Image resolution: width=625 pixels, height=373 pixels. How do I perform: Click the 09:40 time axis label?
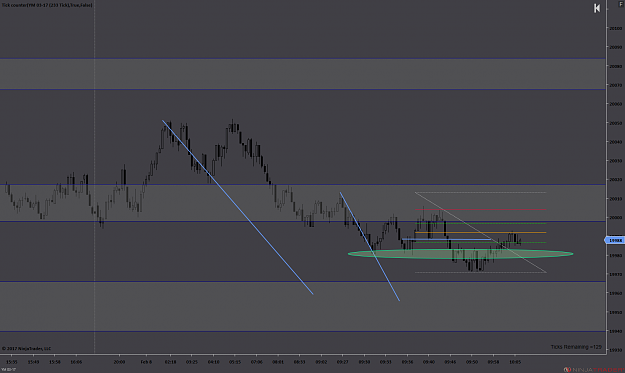click(x=428, y=362)
